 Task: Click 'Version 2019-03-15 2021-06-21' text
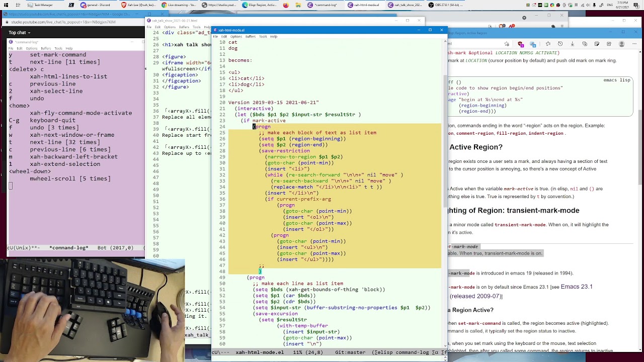273,103
